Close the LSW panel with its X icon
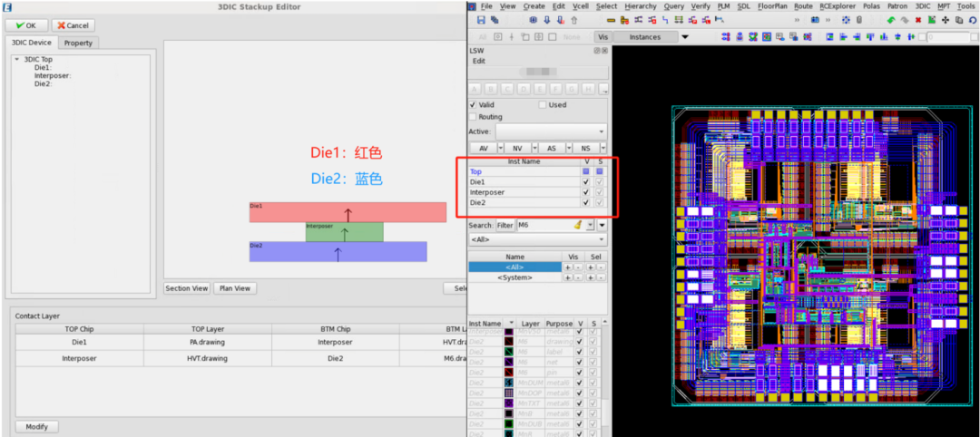This screenshot has width=980, height=437. (x=604, y=51)
